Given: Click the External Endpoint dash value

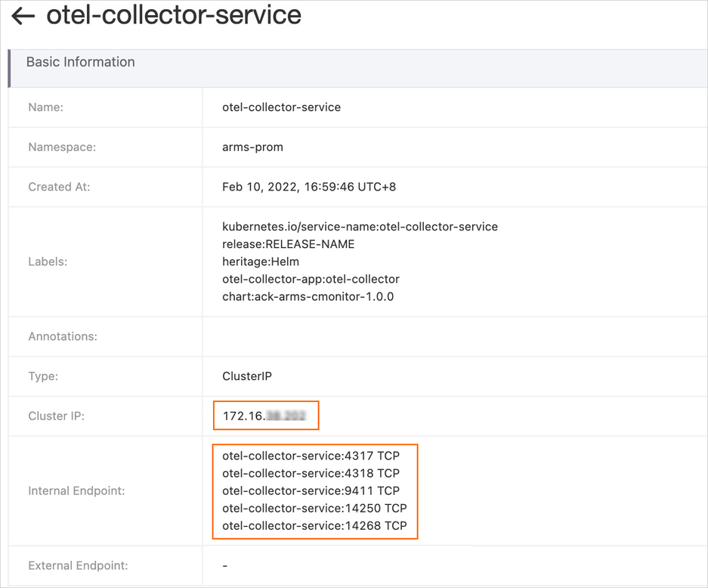Looking at the screenshot, I should pos(225,565).
